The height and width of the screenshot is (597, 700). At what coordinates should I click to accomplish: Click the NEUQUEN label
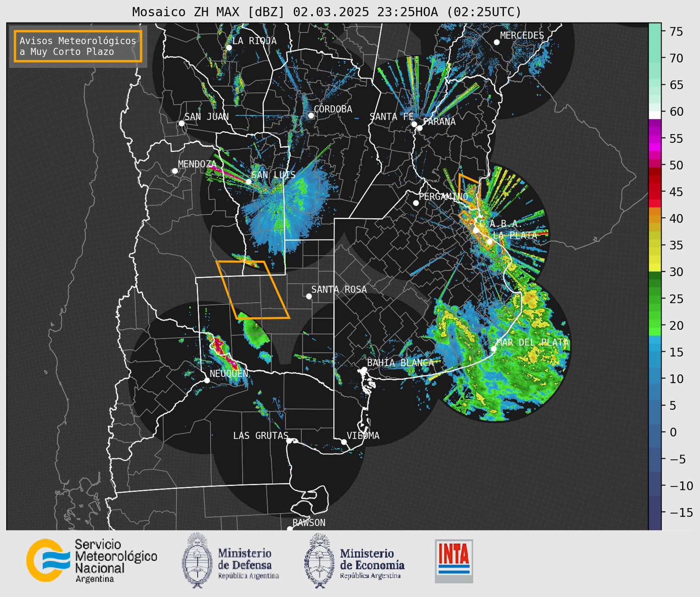229,373
